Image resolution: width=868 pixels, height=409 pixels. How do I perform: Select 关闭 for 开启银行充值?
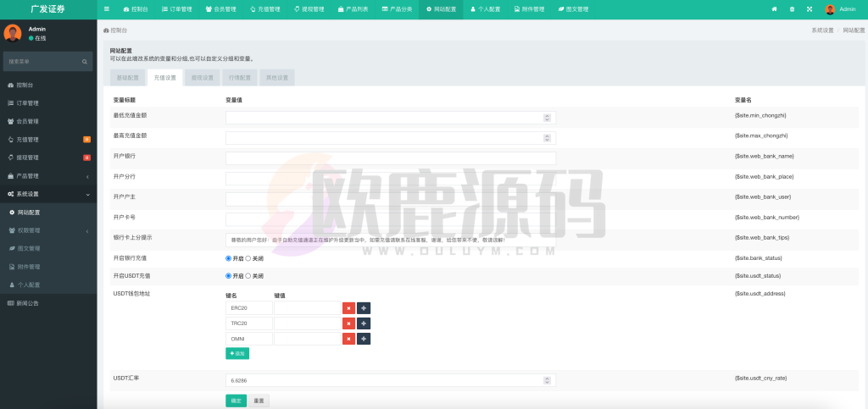click(248, 258)
